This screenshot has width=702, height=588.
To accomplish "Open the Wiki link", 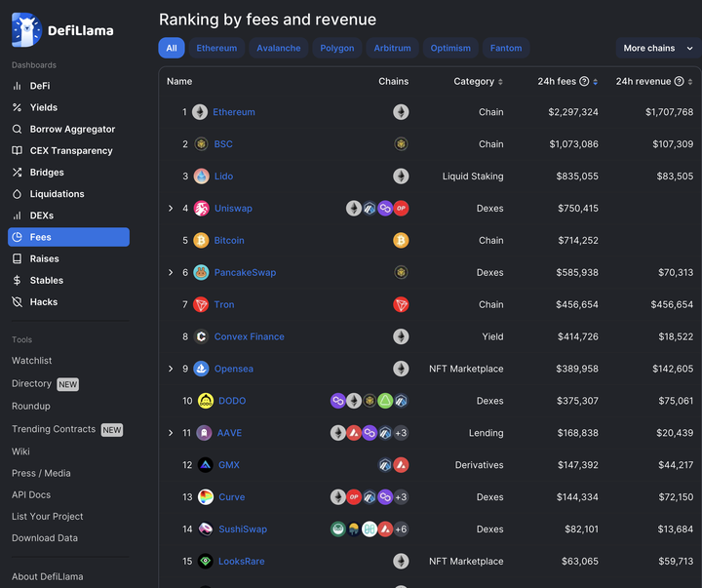I will [x=20, y=451].
